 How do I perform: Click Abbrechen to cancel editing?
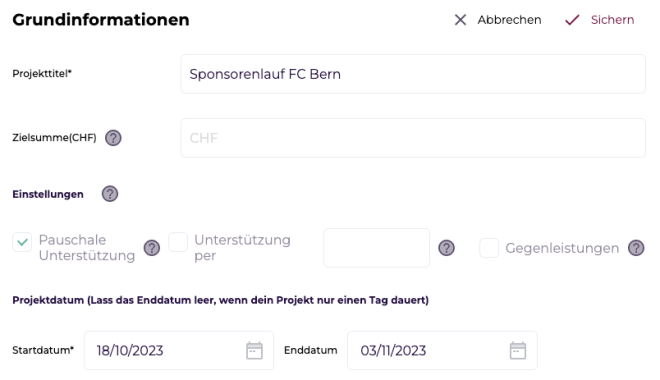(509, 20)
